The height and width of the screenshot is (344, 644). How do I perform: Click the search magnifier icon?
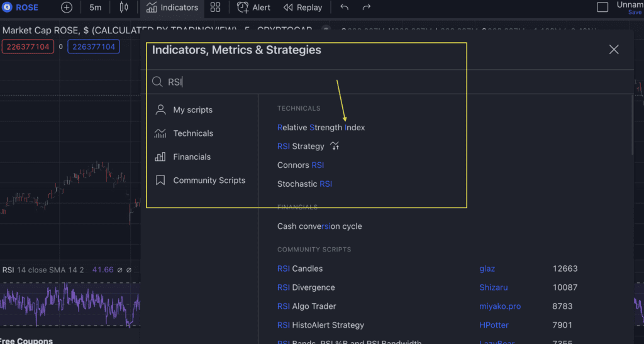tap(157, 82)
